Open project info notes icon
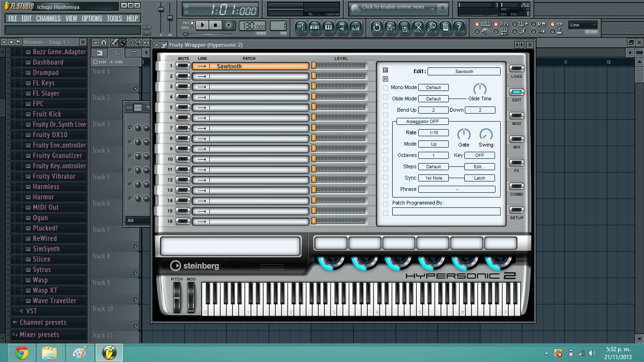 click(x=445, y=27)
